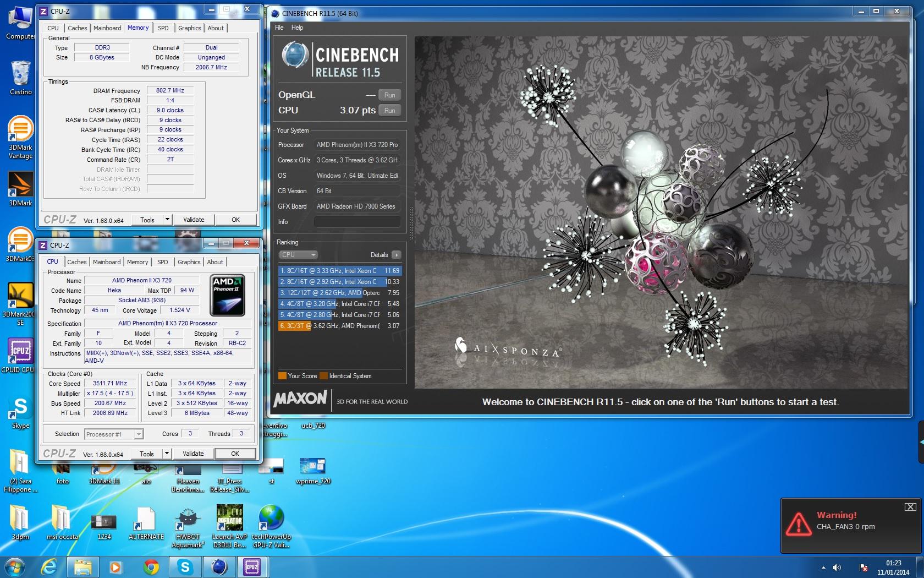The width and height of the screenshot is (924, 578).
Task: Open Skype desktop shortcut
Action: click(x=20, y=413)
